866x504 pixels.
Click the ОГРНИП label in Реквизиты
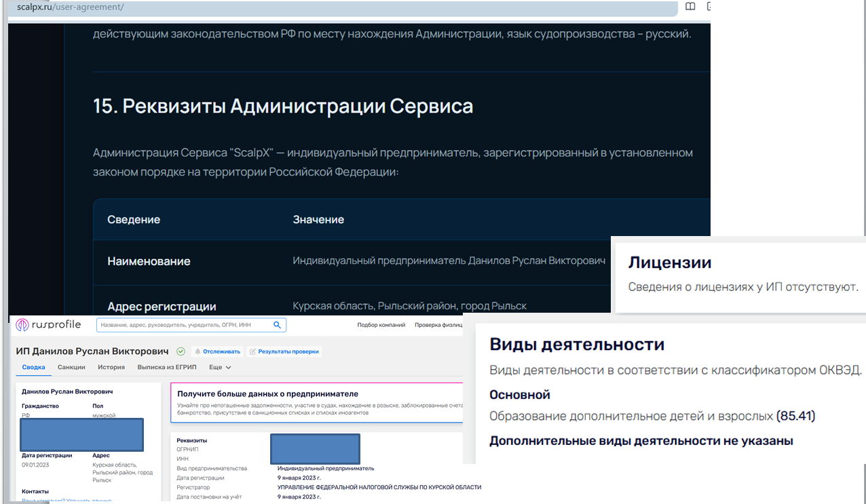tap(189, 449)
